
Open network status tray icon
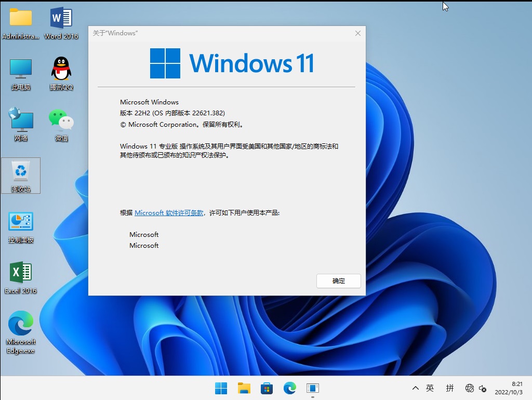coord(470,388)
